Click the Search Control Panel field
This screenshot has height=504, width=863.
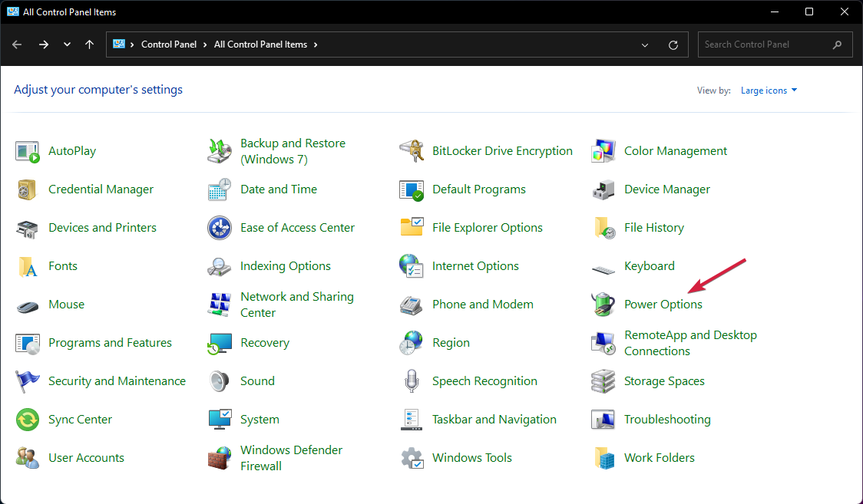click(764, 44)
